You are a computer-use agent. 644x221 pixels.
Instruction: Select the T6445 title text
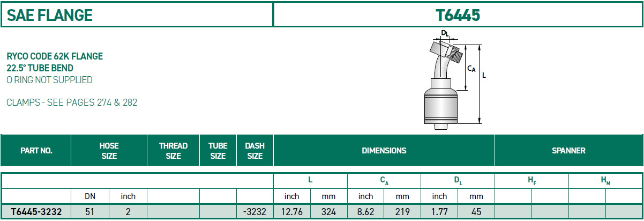click(459, 15)
